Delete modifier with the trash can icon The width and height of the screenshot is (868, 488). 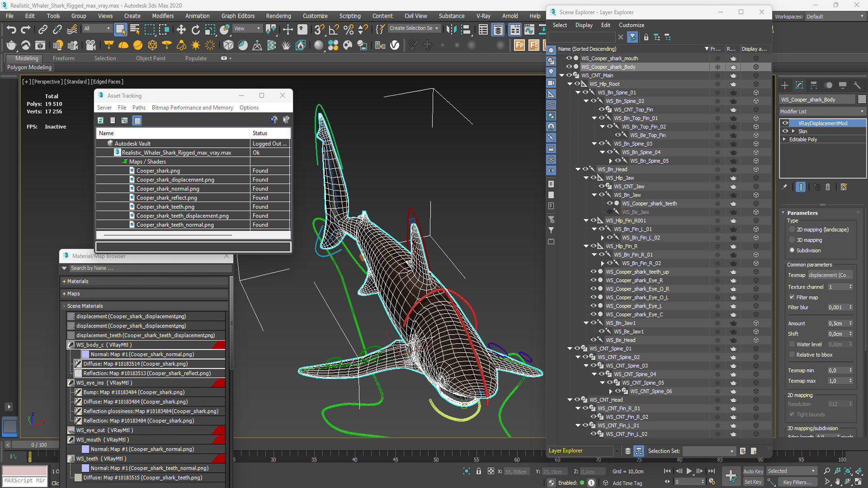(828, 187)
